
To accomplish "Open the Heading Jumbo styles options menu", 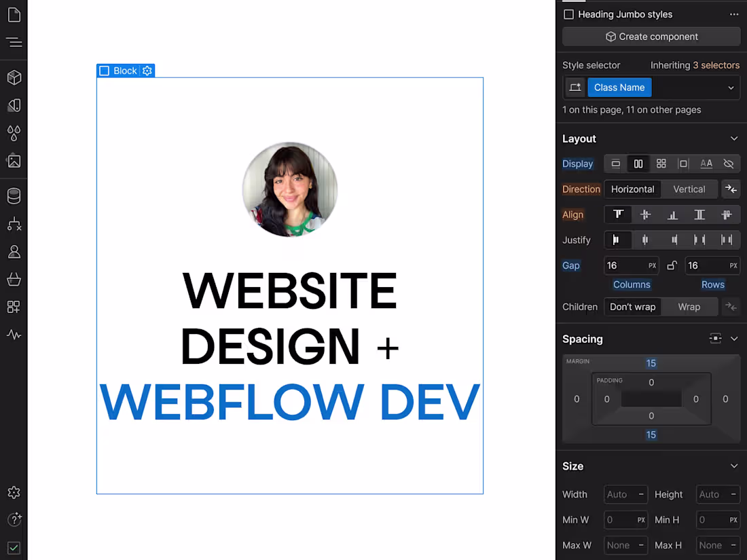I will pos(734,14).
